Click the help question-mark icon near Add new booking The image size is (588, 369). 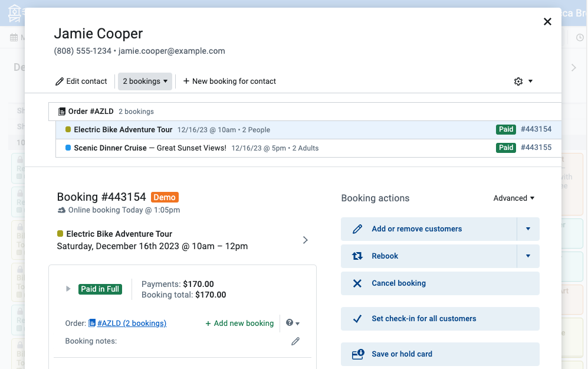point(290,323)
